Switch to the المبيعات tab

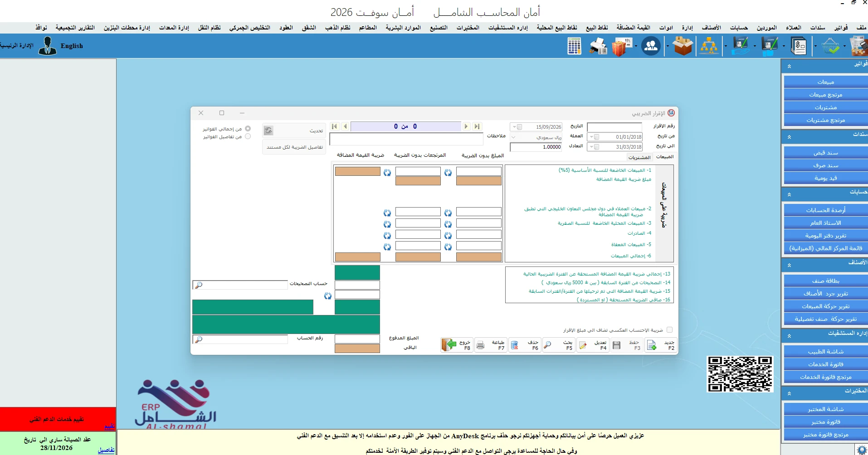[x=665, y=157]
